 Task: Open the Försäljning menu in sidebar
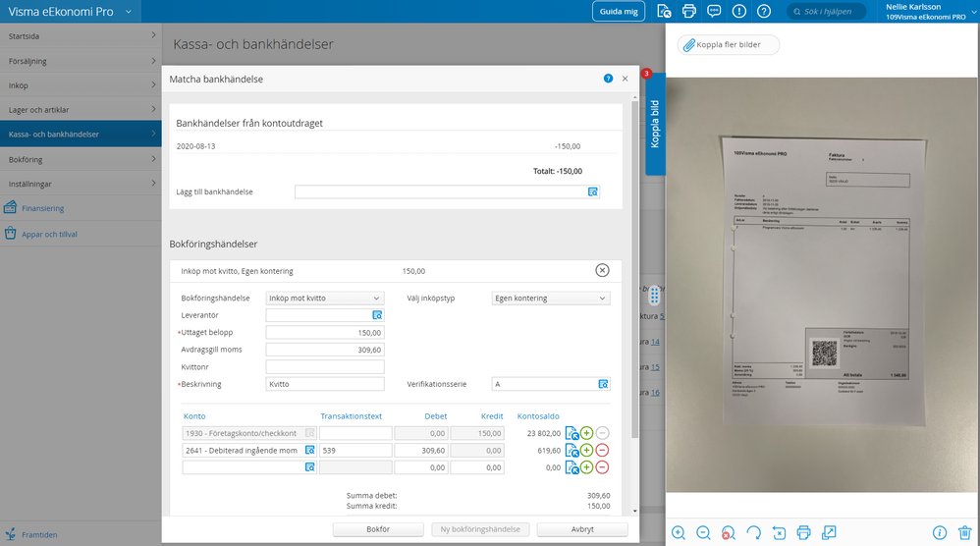point(81,61)
